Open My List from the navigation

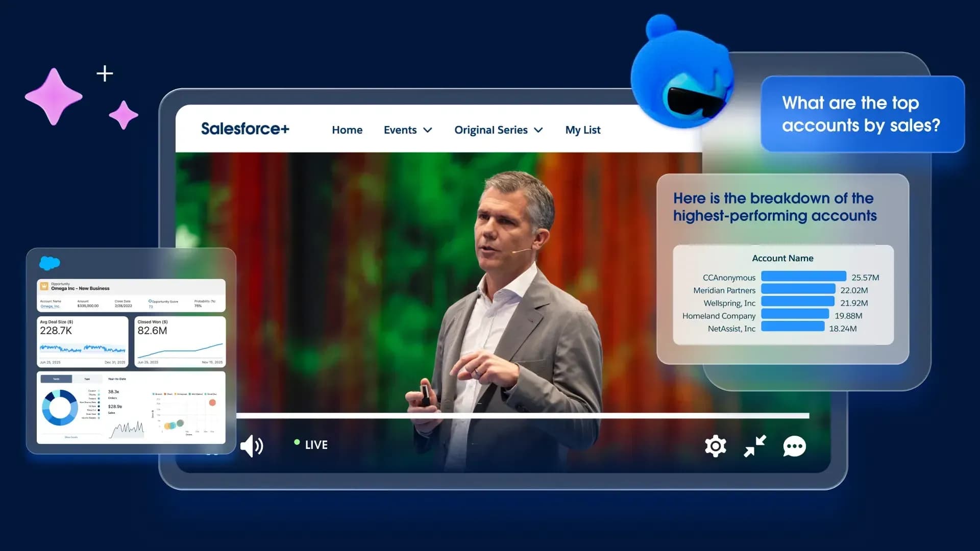[x=582, y=130]
